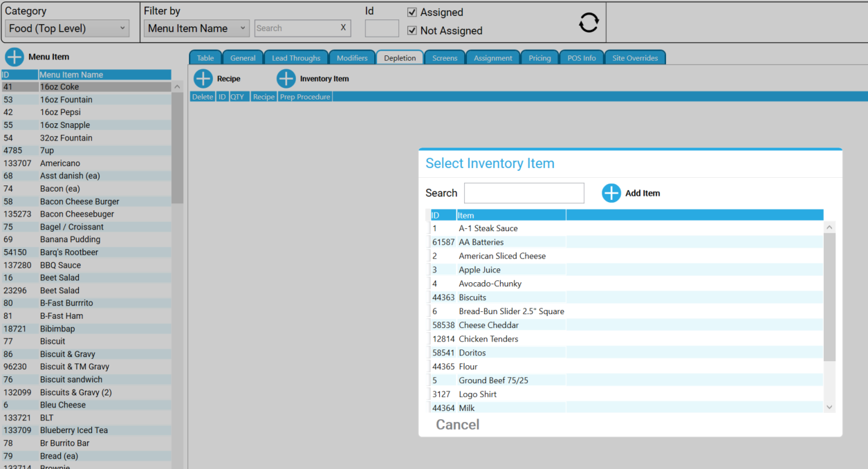This screenshot has width=868, height=469.
Task: Click the Id input field at the top
Action: coord(381,28)
